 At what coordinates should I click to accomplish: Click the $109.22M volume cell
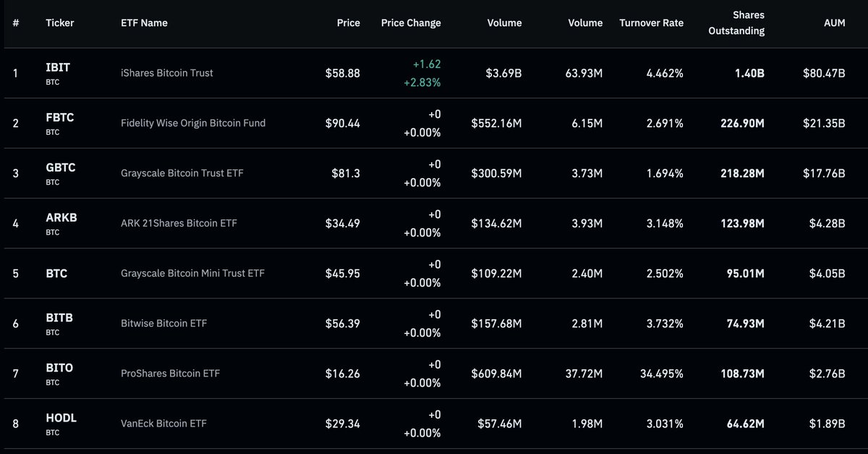tap(496, 273)
